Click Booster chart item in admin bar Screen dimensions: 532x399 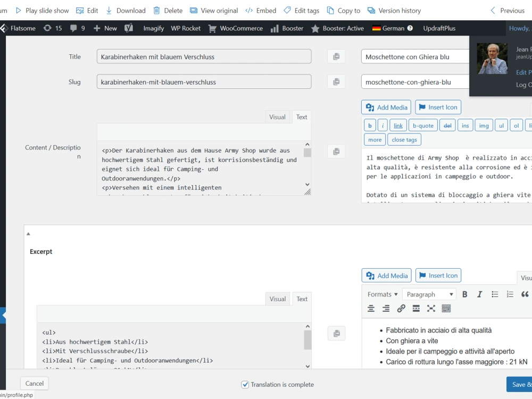[x=287, y=28]
